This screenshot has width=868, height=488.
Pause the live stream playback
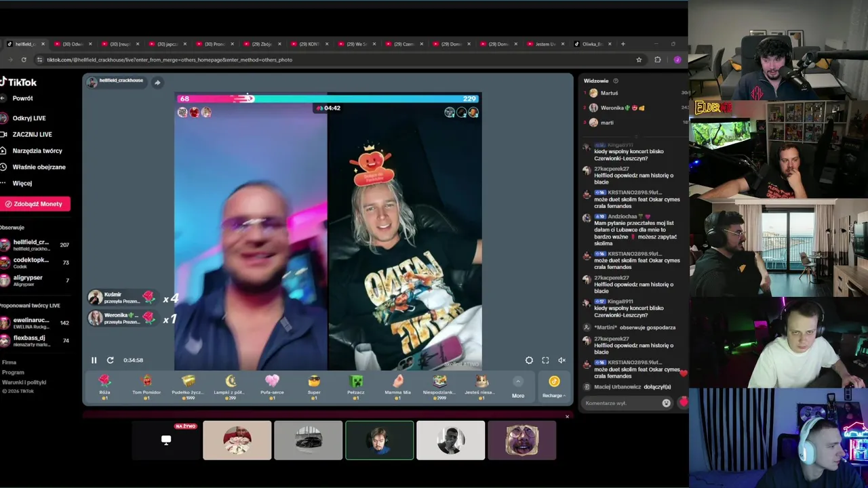(94, 361)
